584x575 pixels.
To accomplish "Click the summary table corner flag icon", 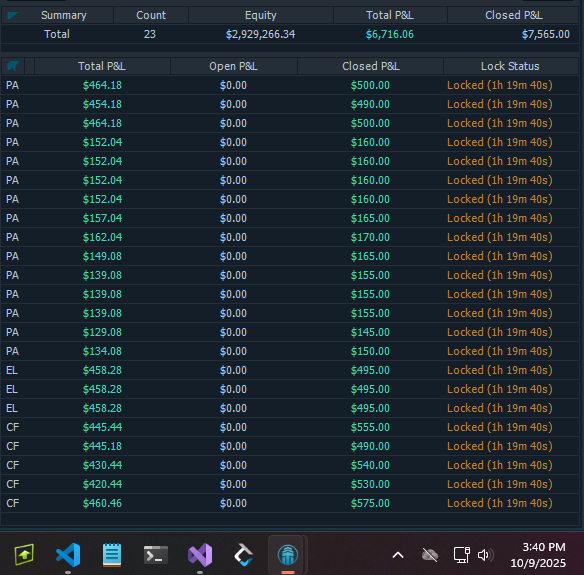I will pos(13,15).
